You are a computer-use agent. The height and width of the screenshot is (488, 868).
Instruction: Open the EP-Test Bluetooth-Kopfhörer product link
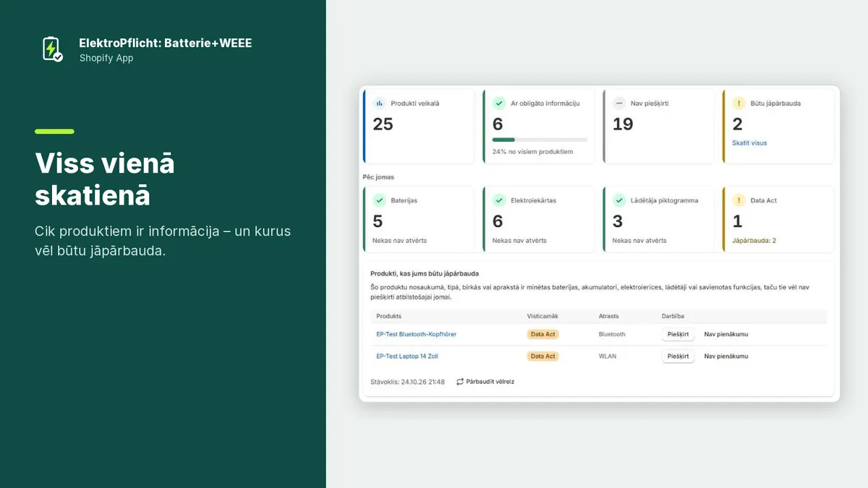(416, 334)
